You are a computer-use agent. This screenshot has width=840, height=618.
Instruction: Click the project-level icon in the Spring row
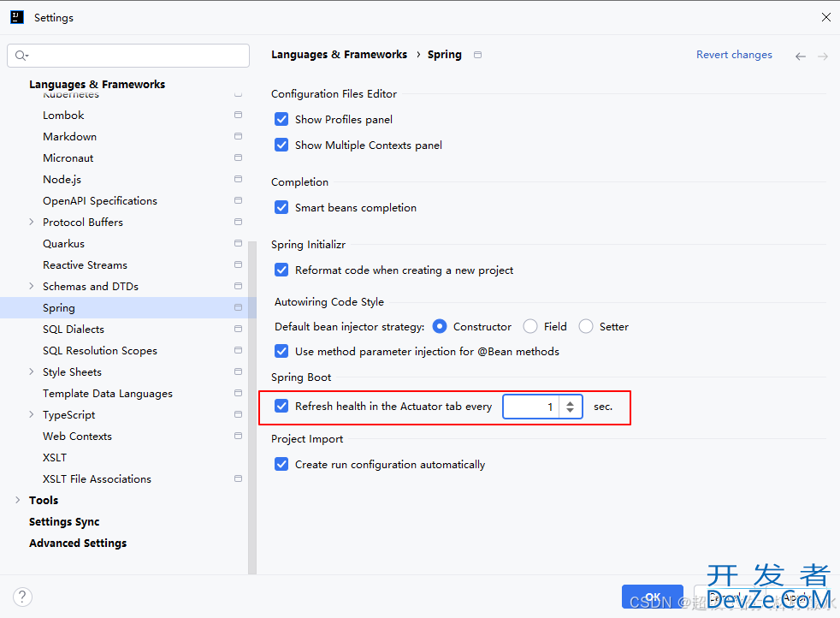tap(238, 307)
